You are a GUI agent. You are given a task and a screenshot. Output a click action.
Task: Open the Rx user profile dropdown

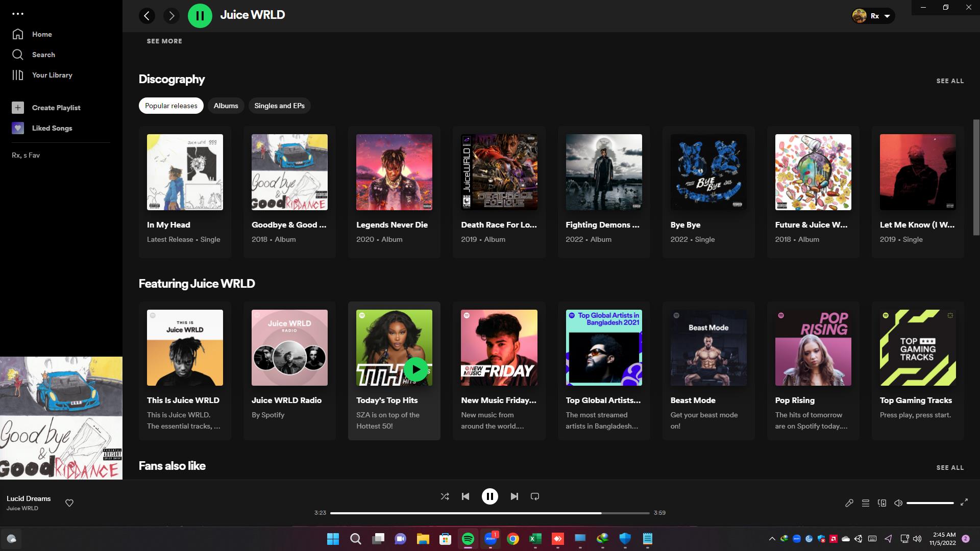pyautogui.click(x=873, y=16)
